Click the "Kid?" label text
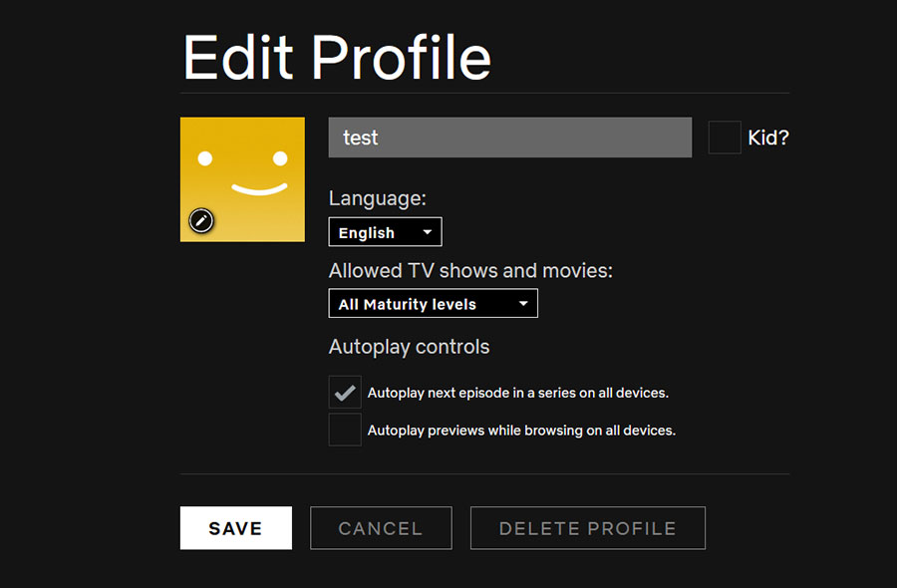The height and width of the screenshot is (588, 897). [768, 138]
